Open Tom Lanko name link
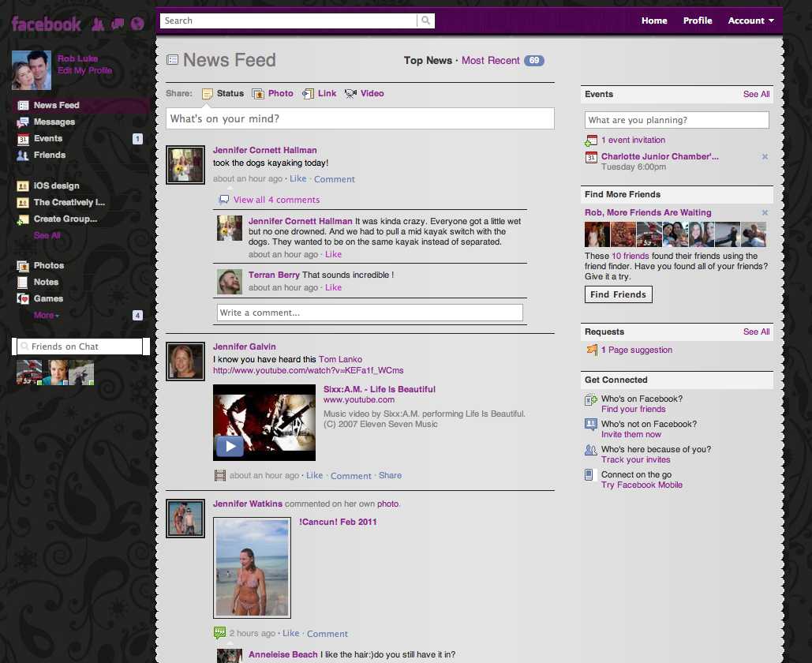 pyautogui.click(x=340, y=359)
